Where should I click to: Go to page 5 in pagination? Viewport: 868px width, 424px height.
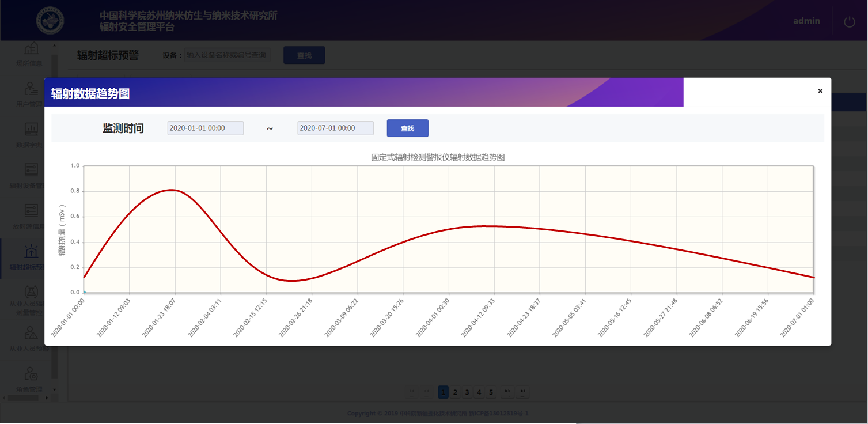[x=491, y=392]
